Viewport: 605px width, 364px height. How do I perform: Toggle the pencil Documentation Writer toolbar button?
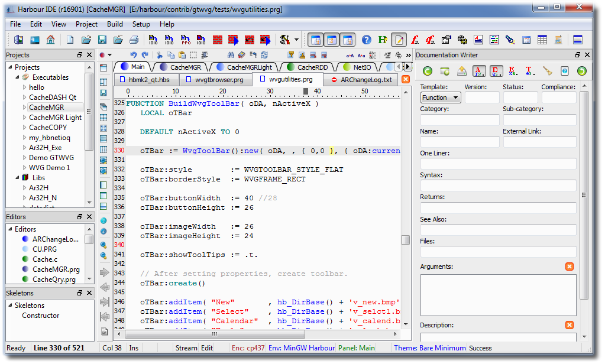(x=399, y=40)
